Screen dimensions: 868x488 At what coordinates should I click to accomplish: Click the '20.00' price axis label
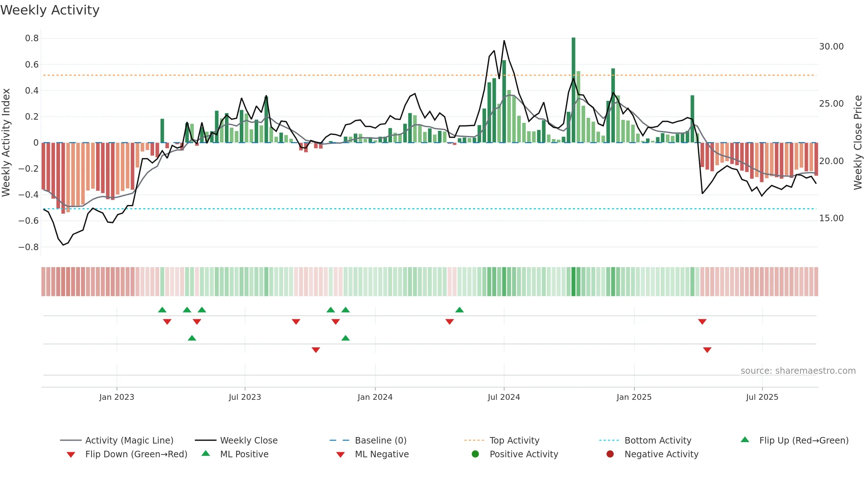pos(831,161)
